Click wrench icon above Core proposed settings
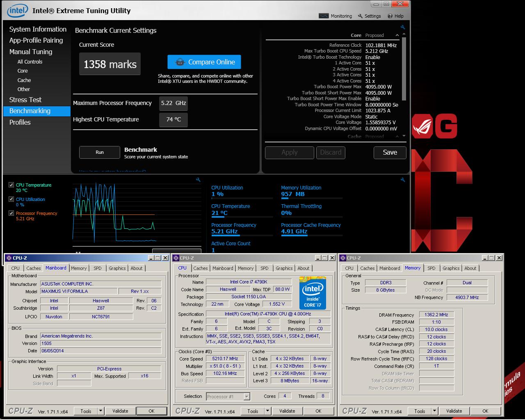Image resolution: width=525 pixels, height=420 pixels. pos(403,27)
